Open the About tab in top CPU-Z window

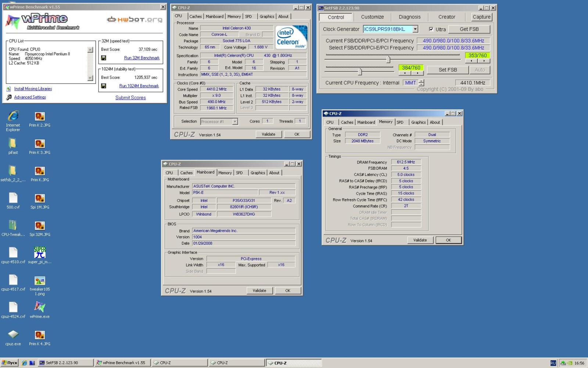[x=283, y=17]
